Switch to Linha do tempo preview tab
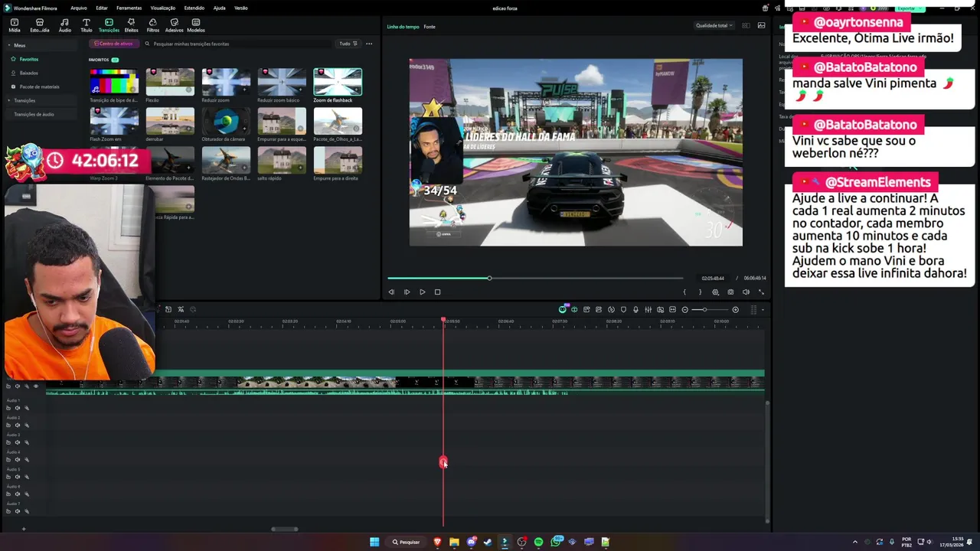Viewport: 980px width, 551px height. 403,27
